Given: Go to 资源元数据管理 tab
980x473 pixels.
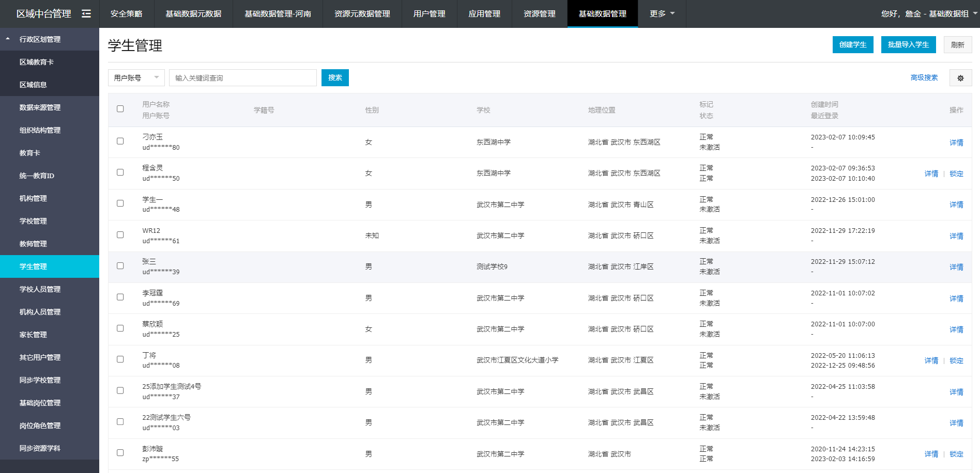Looking at the screenshot, I should pos(362,14).
